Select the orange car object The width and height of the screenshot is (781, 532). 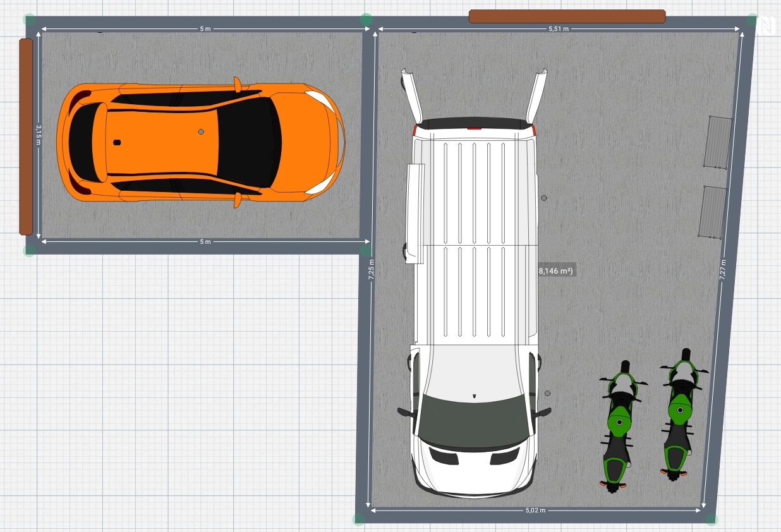[201, 142]
